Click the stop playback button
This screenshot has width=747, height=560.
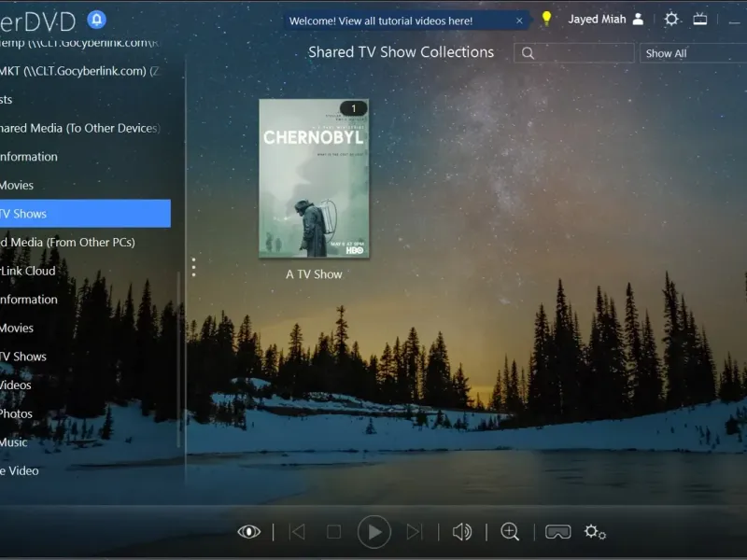coord(333,531)
